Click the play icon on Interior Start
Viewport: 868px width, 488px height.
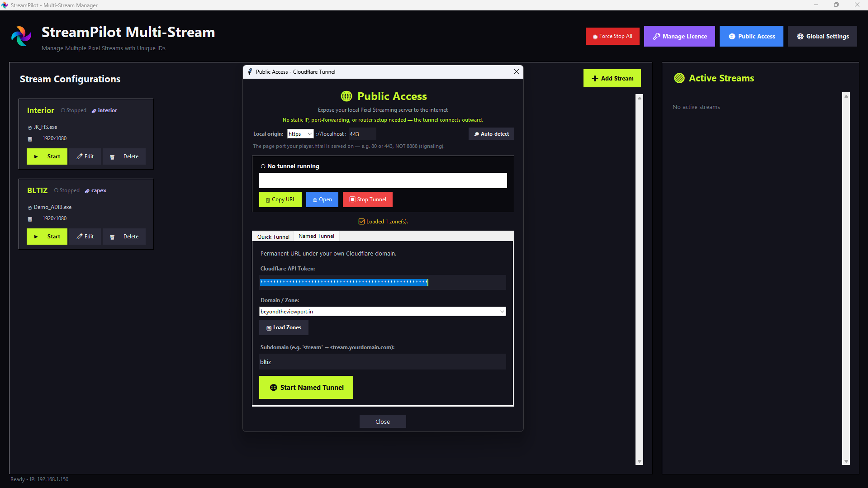coord(36,156)
